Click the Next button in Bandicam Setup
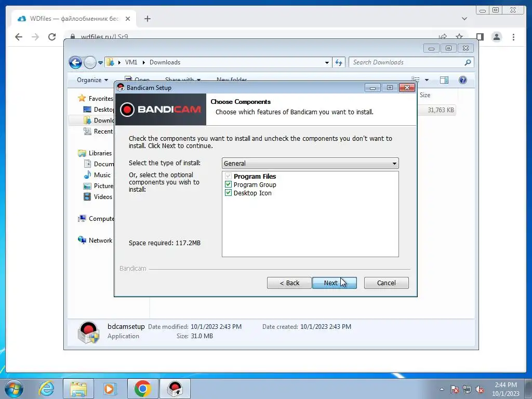Screen dimensions: 532x399 [334, 283]
